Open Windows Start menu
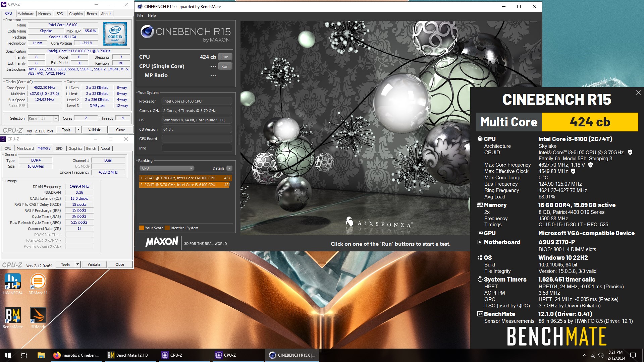The height and width of the screenshot is (362, 644). click(x=8, y=355)
